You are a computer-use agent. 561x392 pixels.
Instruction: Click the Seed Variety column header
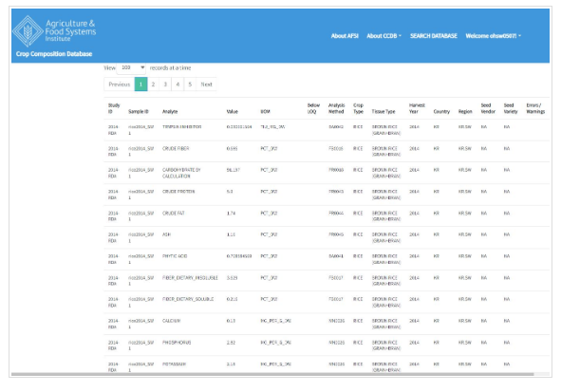(511, 108)
